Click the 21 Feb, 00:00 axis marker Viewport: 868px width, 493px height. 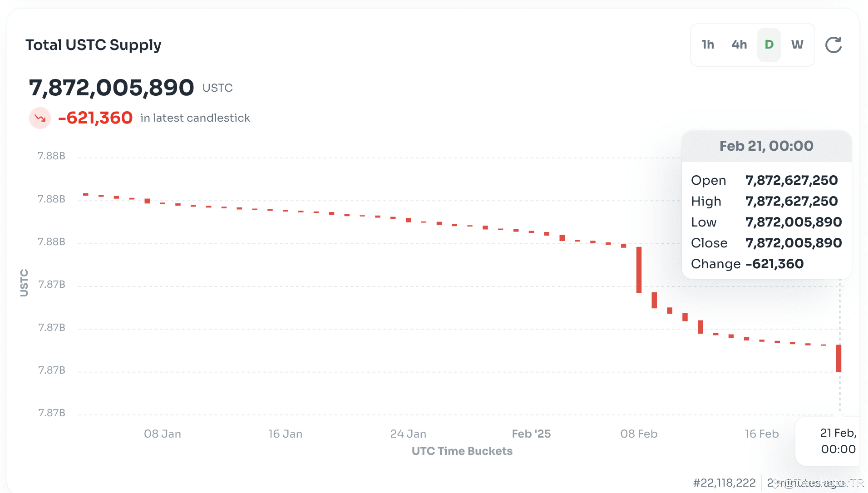(838, 441)
